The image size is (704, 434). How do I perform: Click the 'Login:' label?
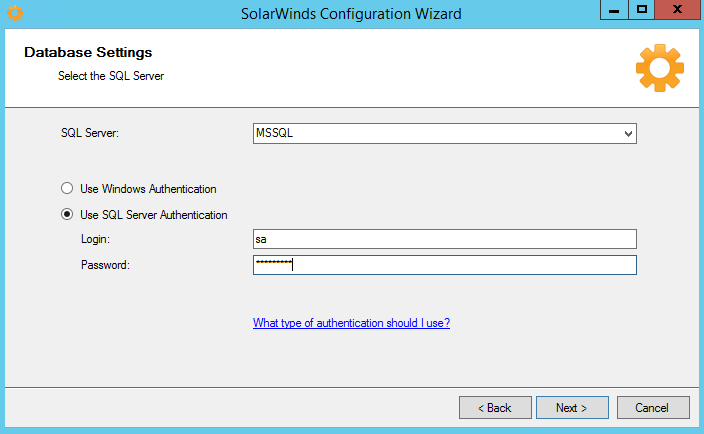95,239
